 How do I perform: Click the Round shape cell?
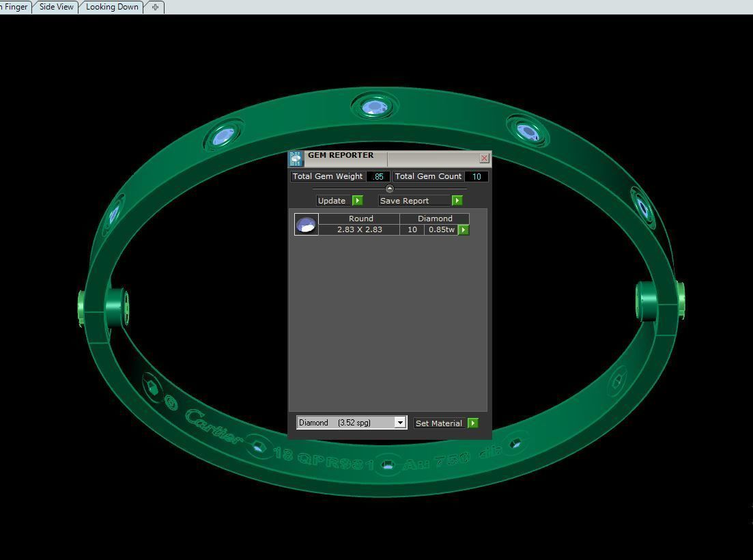pos(360,219)
